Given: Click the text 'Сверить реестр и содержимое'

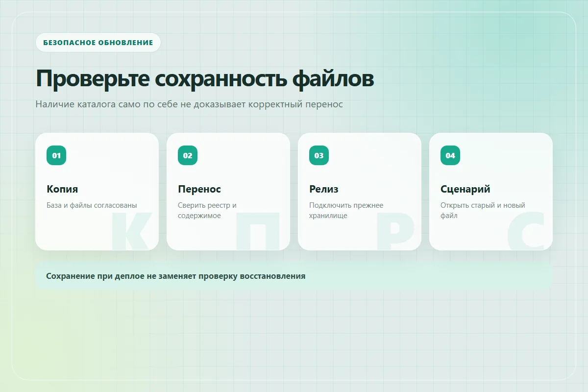Looking at the screenshot, I should pyautogui.click(x=207, y=210).
